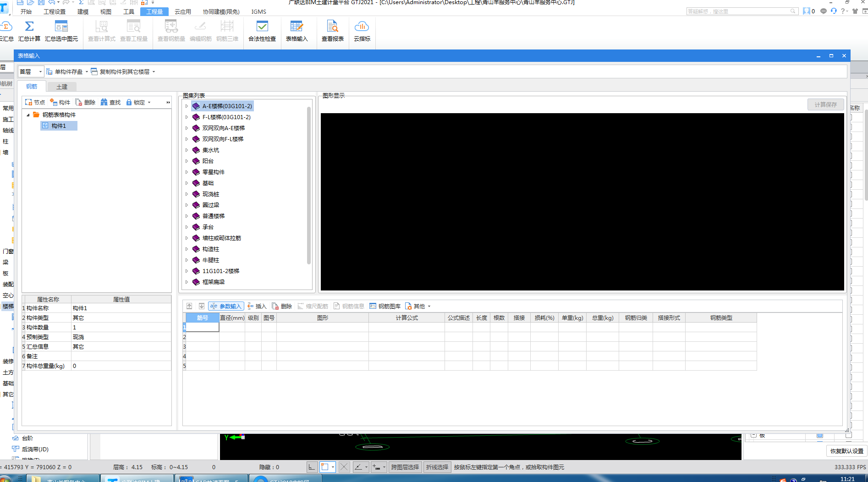Open the 建模 ribbon tab
The image size is (868, 482).
tap(83, 11)
